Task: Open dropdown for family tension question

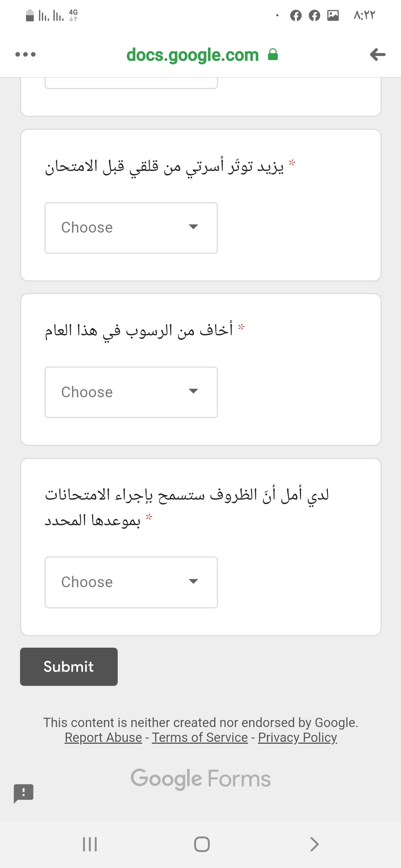Action: pos(131,228)
